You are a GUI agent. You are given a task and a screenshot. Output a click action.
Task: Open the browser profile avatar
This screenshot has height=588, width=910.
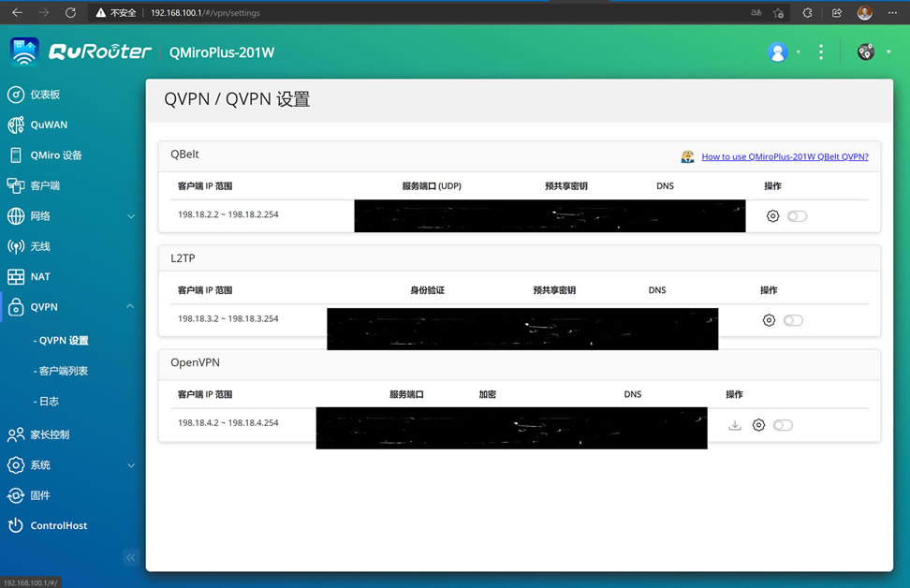coord(865,13)
